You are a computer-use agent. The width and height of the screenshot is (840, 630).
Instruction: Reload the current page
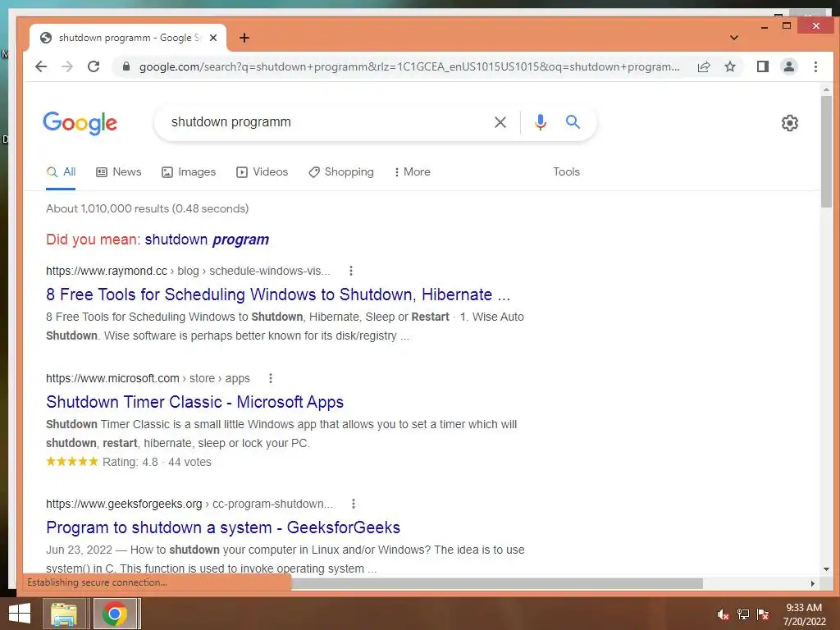point(94,66)
